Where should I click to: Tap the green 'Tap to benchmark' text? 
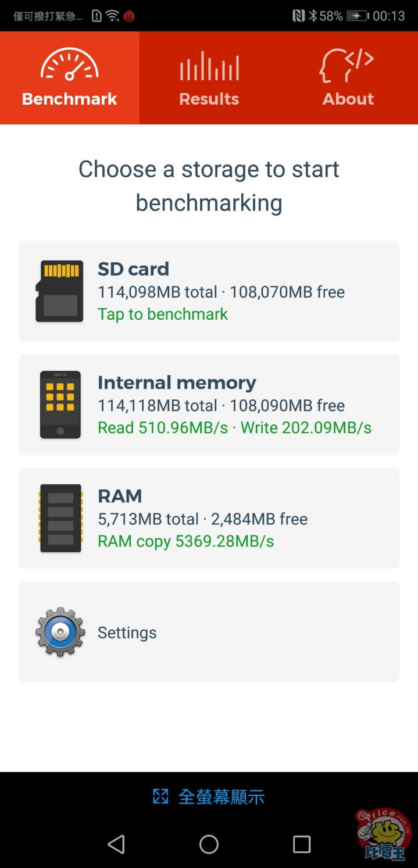(163, 315)
